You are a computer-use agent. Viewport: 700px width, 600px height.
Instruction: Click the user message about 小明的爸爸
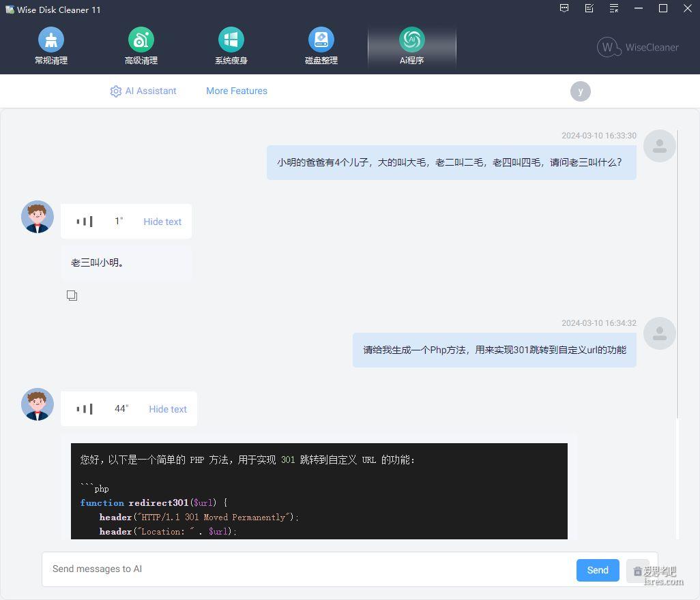click(452, 162)
